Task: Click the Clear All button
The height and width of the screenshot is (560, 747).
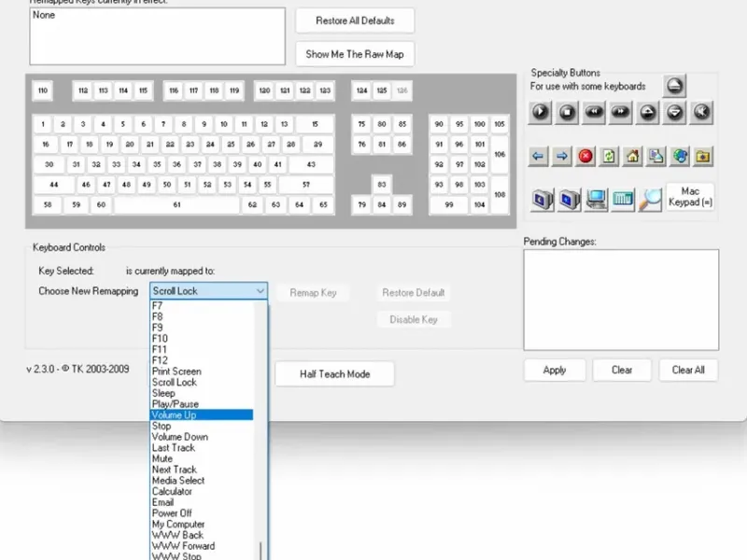Action: click(x=688, y=370)
